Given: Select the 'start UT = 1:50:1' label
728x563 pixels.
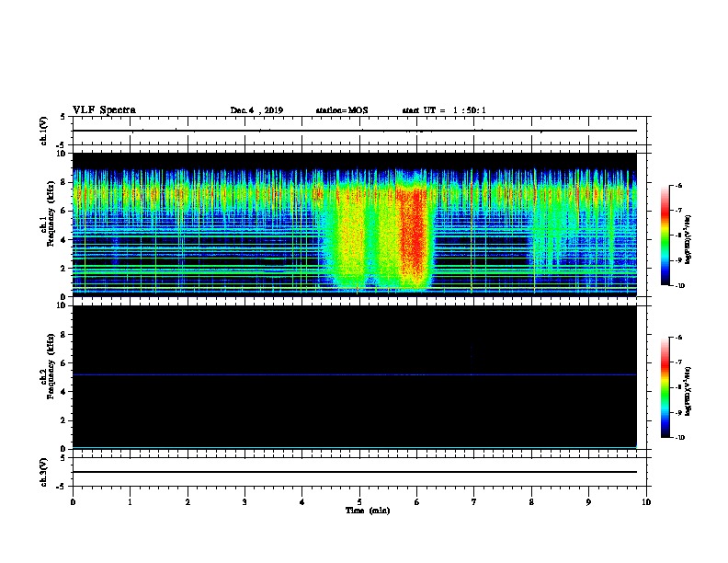Looking at the screenshot, I should [444, 110].
